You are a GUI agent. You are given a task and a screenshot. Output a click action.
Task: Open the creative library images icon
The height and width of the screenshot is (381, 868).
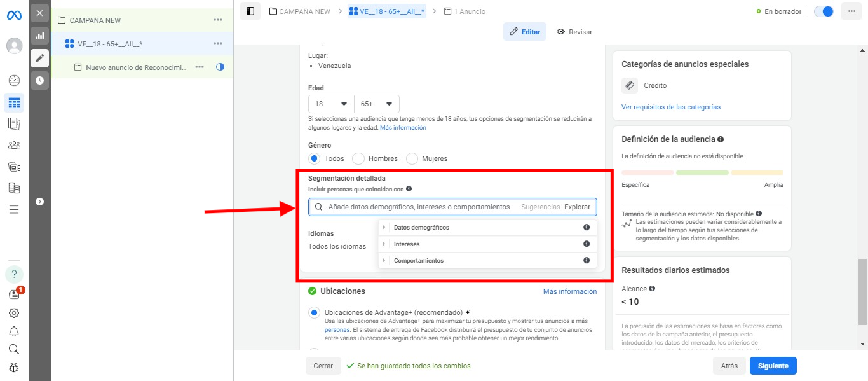coord(14,167)
